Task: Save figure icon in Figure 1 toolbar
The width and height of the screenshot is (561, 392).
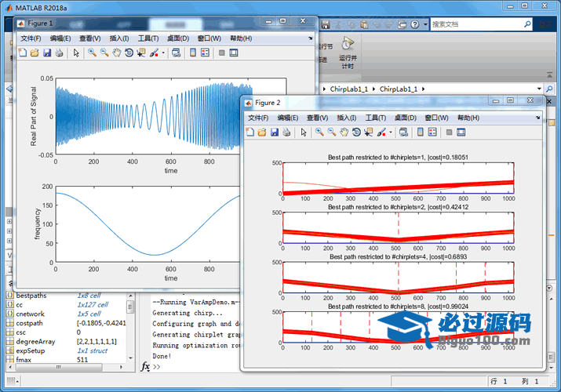Action: pos(47,53)
